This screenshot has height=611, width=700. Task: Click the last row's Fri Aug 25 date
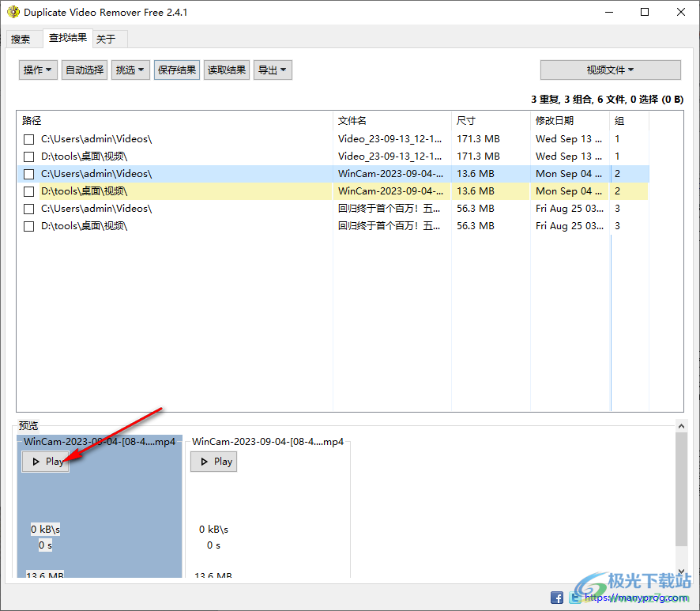(x=569, y=226)
